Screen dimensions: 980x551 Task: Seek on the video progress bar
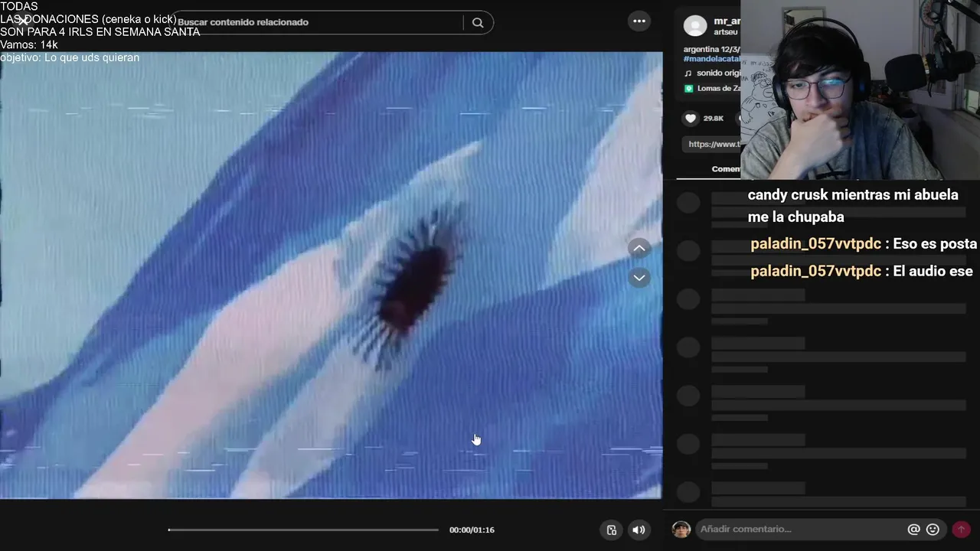click(303, 530)
